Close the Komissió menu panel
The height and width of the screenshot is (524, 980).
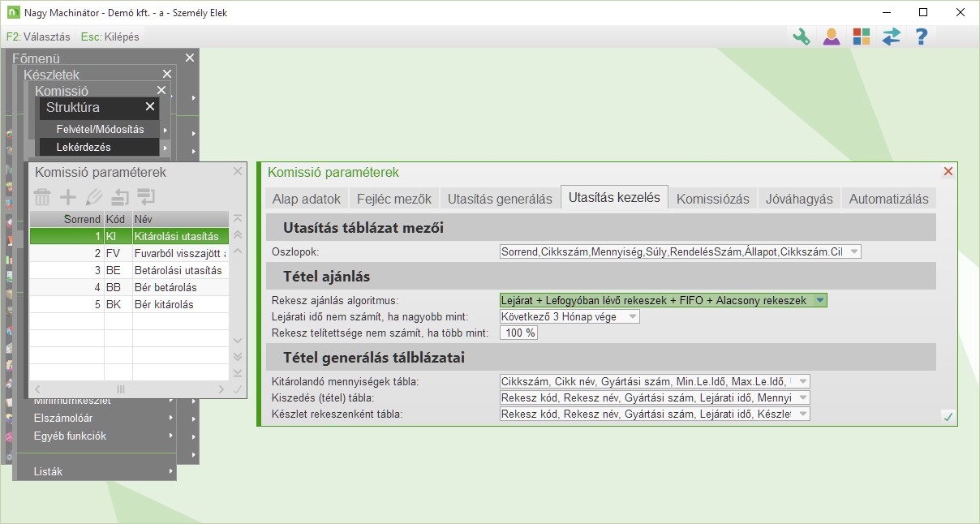tap(161, 90)
